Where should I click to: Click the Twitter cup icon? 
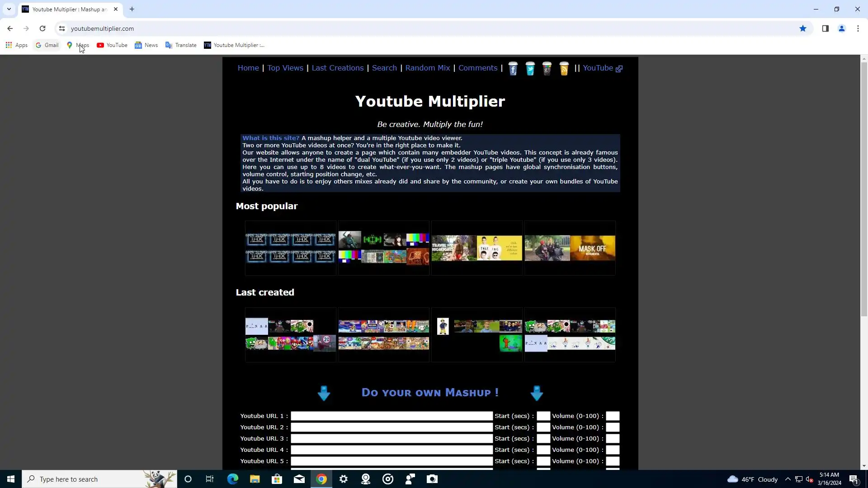pyautogui.click(x=530, y=69)
